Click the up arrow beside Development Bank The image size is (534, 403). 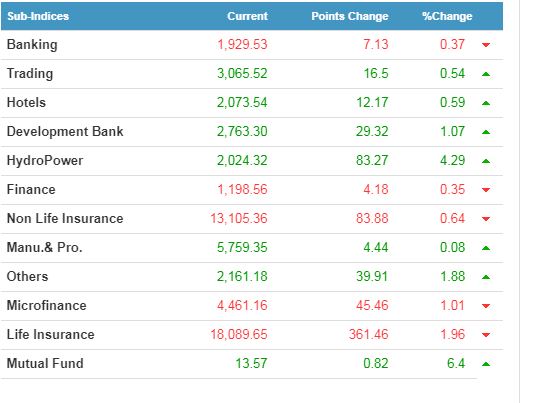(x=486, y=132)
